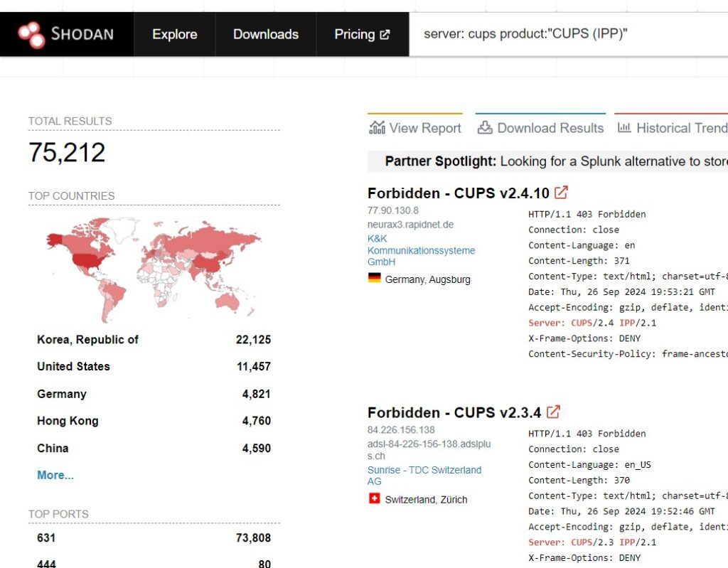
Task: Click the Server: CUPS/2.4 IPP/2.1 line
Action: (592, 323)
